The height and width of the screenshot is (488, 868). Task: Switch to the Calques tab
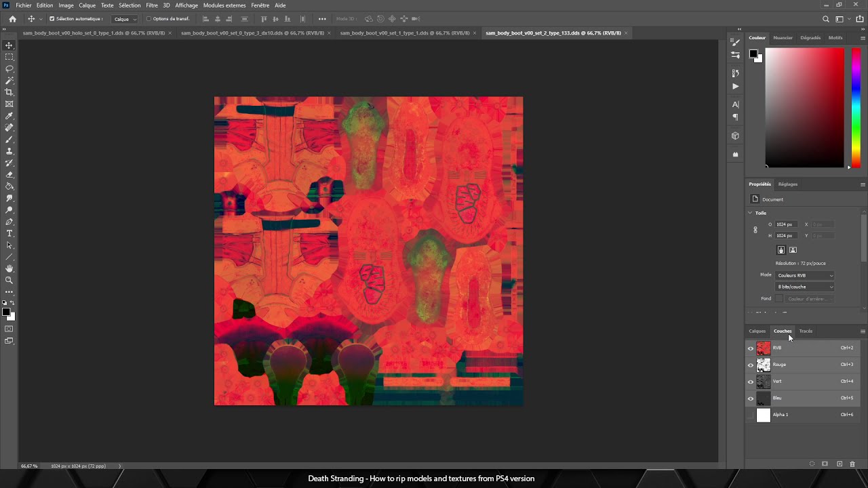(757, 331)
